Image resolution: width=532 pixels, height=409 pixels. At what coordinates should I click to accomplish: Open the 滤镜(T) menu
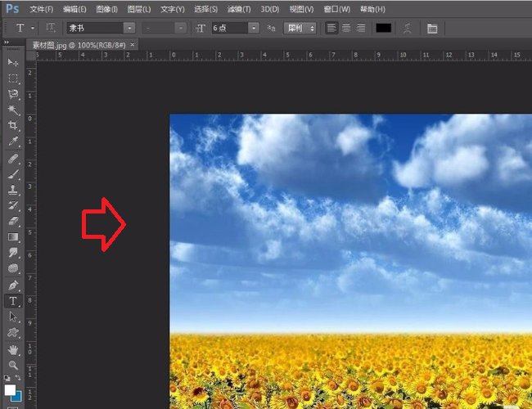239,9
